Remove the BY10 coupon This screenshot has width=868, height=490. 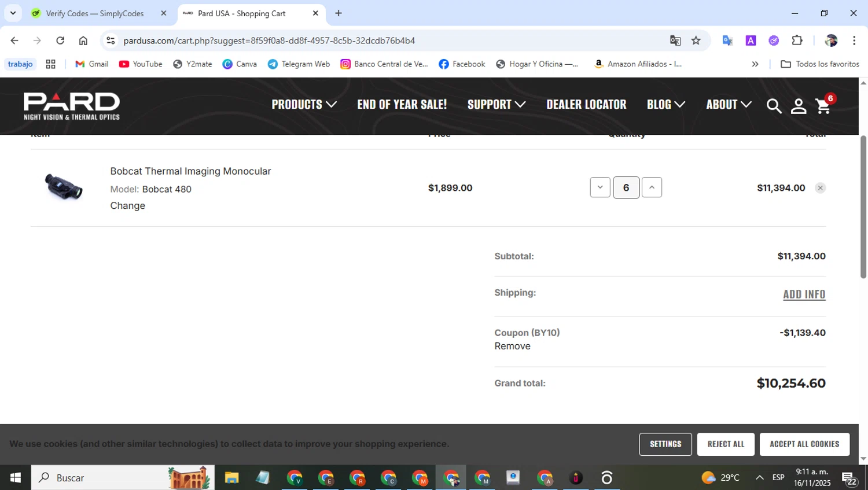[512, 346]
